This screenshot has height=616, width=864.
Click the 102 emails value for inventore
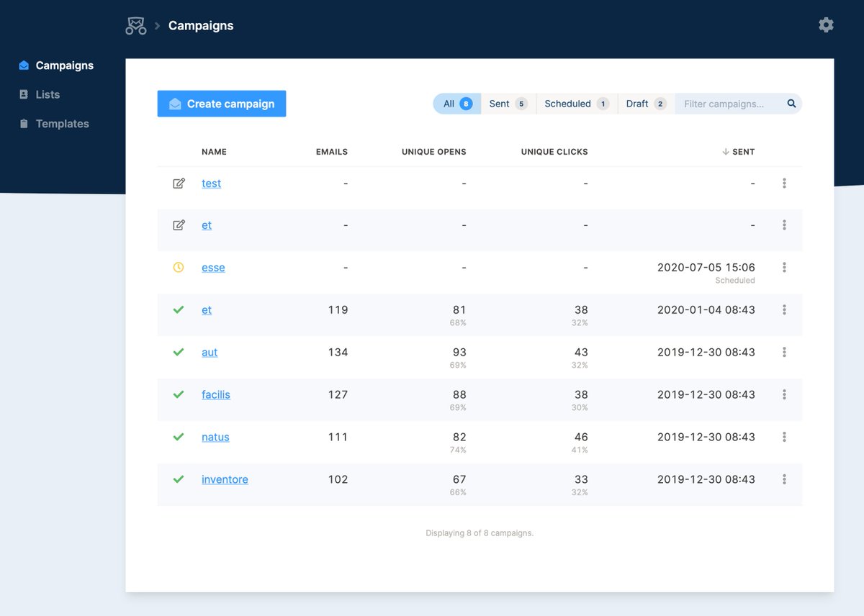point(338,479)
